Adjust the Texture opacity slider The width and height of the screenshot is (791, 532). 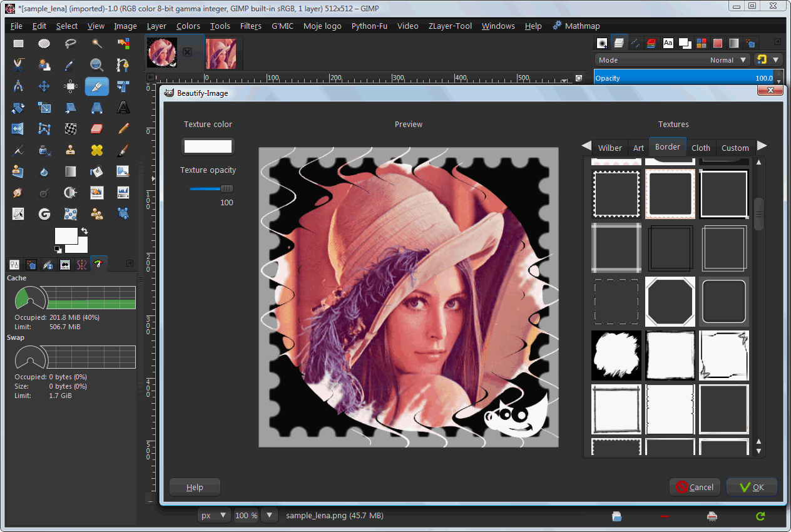(211, 188)
